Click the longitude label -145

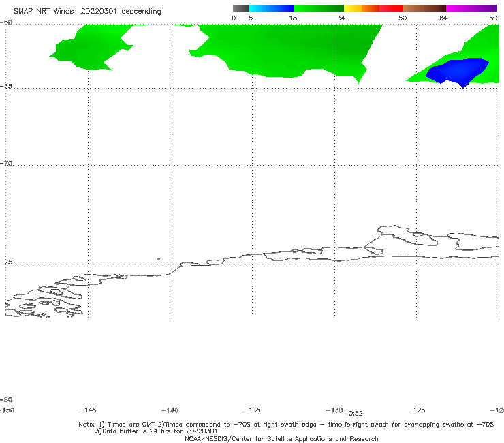point(88,410)
